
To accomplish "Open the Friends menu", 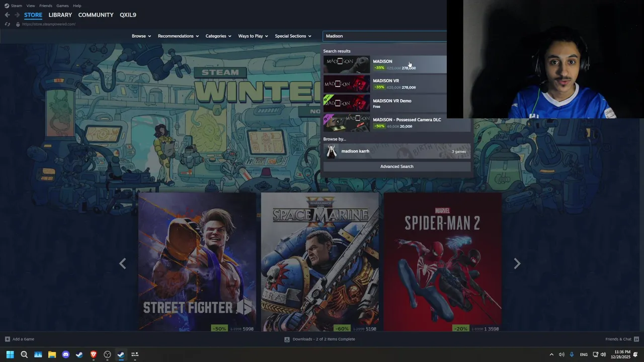I will tap(46, 6).
